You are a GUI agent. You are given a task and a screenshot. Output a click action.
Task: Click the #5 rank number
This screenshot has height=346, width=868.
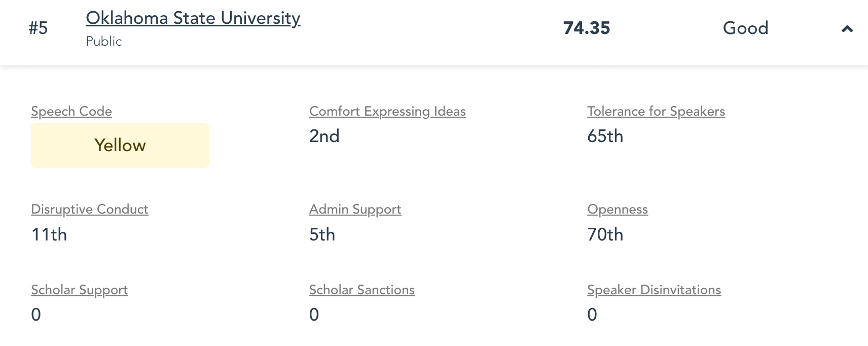click(38, 28)
